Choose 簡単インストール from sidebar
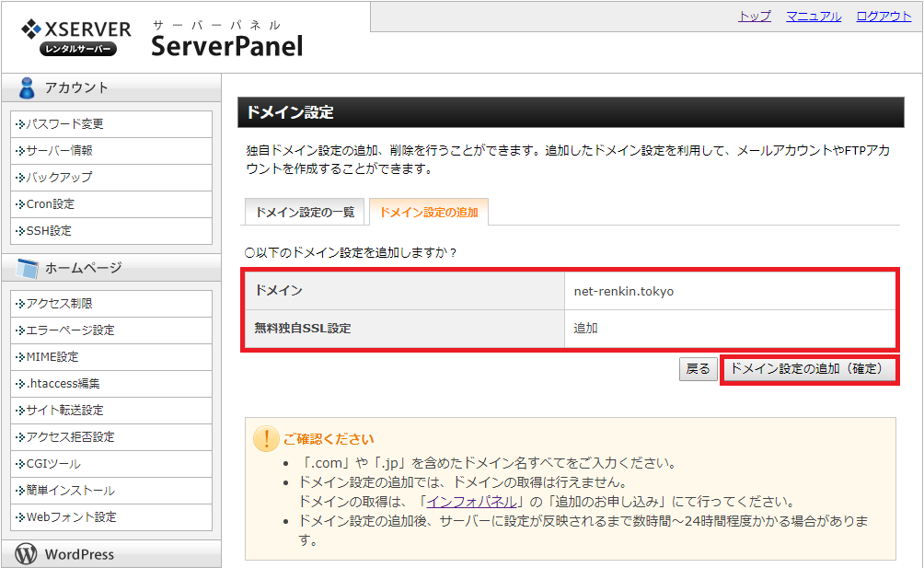Screen dimensions: 924x568 tap(70, 491)
